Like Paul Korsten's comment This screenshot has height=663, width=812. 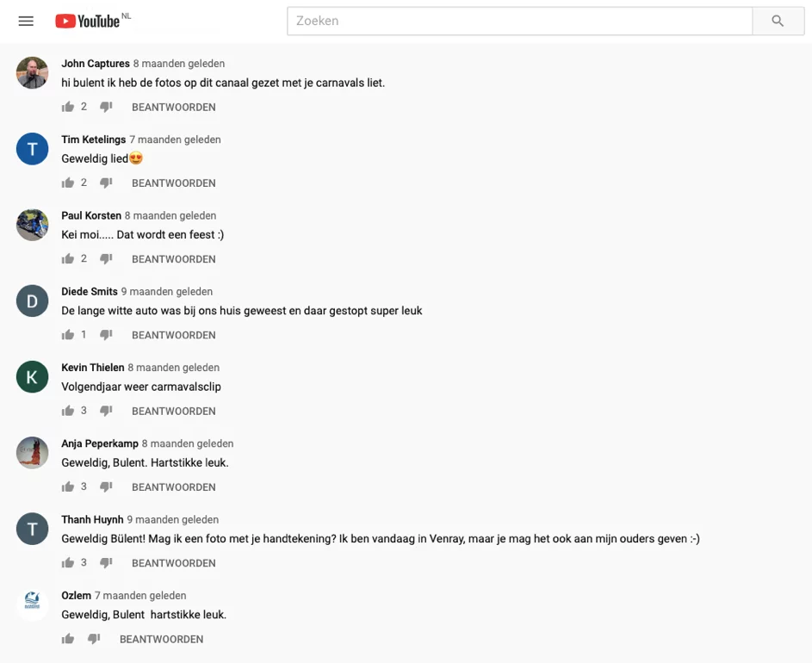(68, 259)
